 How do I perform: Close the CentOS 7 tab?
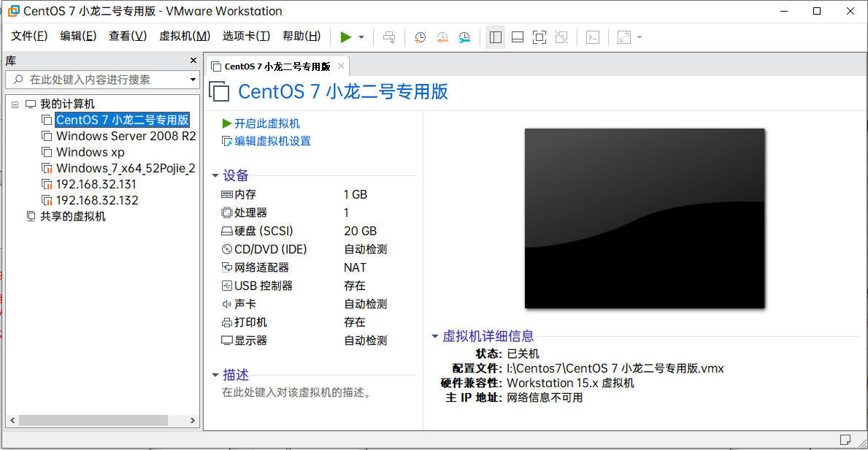point(341,66)
